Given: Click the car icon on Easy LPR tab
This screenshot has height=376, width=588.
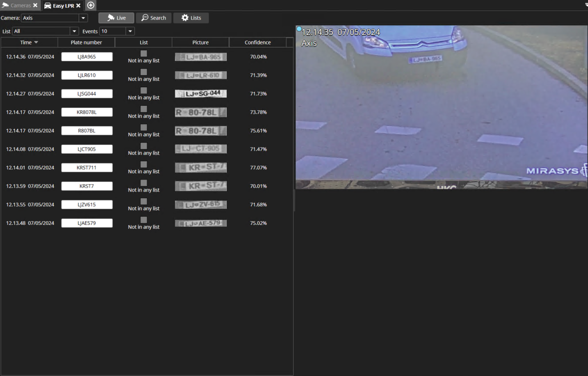Looking at the screenshot, I should click(x=48, y=6).
